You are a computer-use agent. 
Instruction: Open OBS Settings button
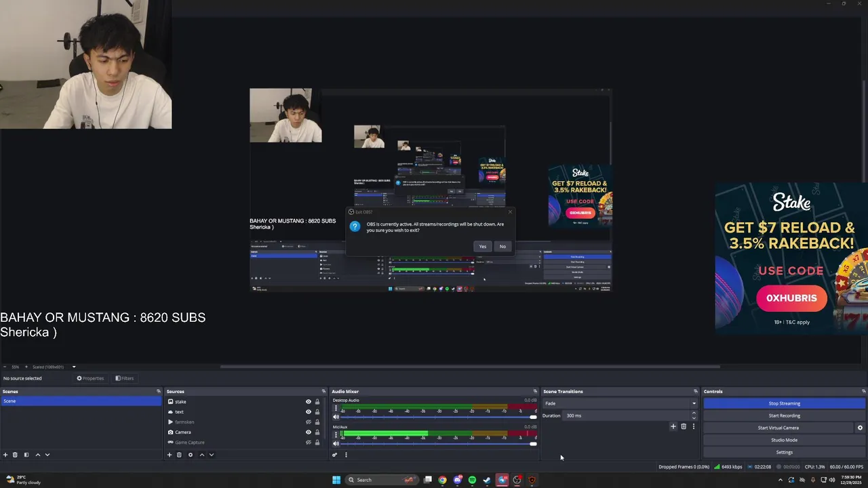coord(784,452)
